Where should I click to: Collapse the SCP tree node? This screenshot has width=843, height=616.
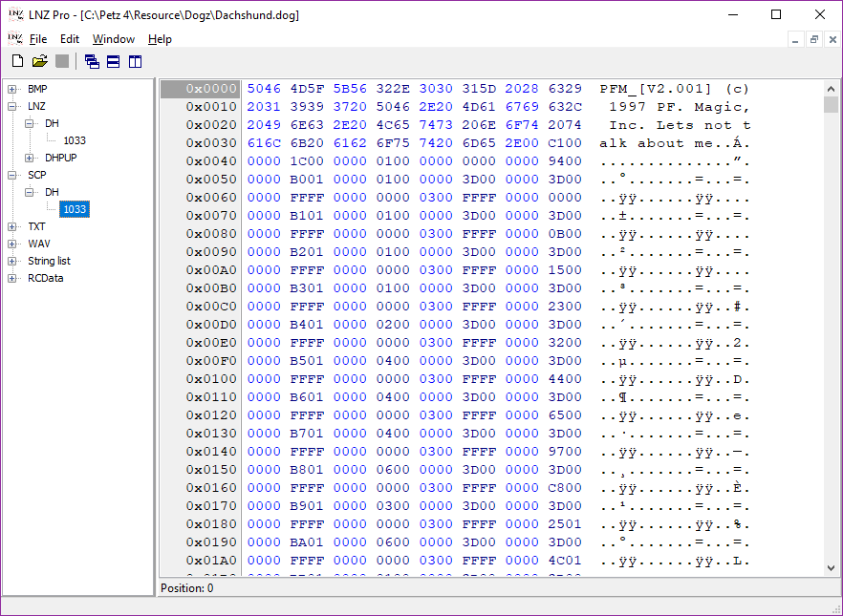tap(12, 175)
